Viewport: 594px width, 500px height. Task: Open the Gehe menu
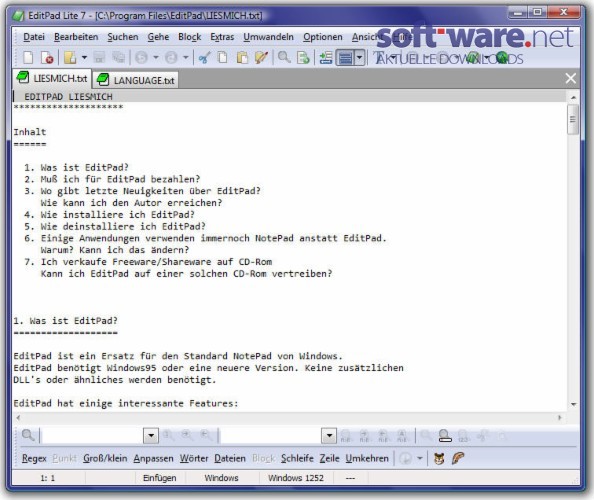click(x=158, y=37)
